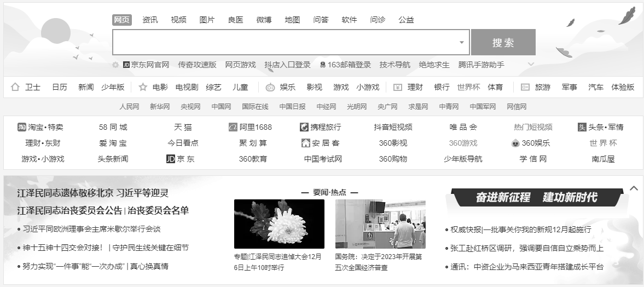The width and height of the screenshot is (644, 287).
Task: Click inside the search input field
Action: point(285,43)
